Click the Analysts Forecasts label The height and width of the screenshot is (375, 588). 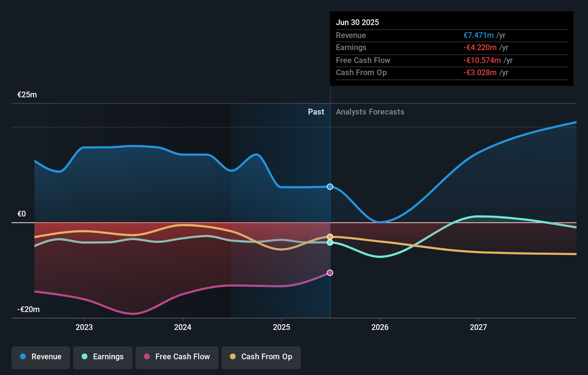click(370, 112)
